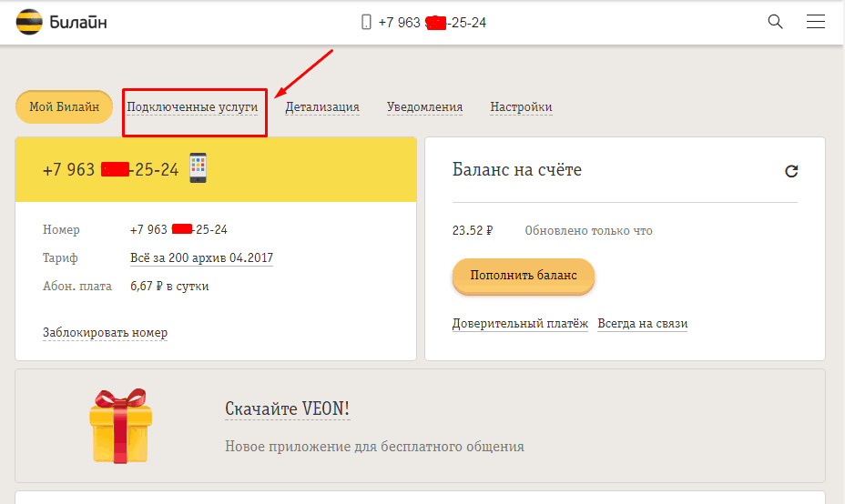The image size is (845, 504).
Task: Open the hamburger menu icon
Action: (815, 22)
